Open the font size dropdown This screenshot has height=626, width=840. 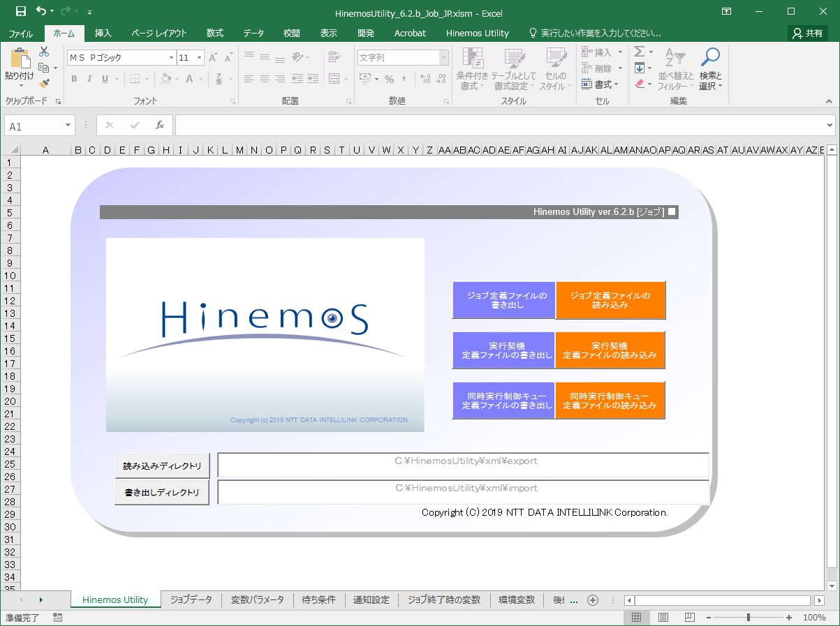coord(200,58)
